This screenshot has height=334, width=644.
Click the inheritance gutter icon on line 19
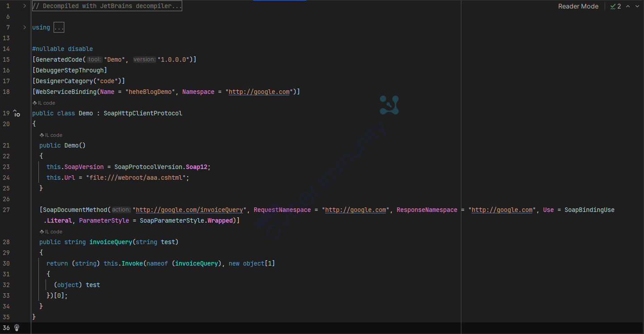pos(17,114)
